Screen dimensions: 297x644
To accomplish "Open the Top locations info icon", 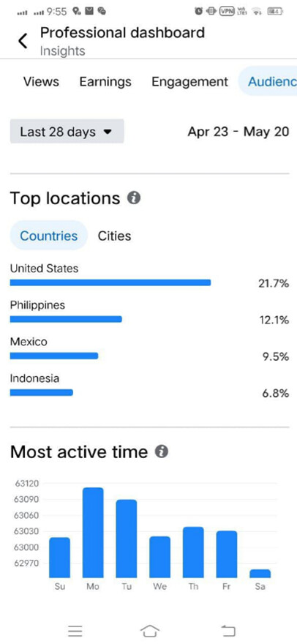I will 134,198.
